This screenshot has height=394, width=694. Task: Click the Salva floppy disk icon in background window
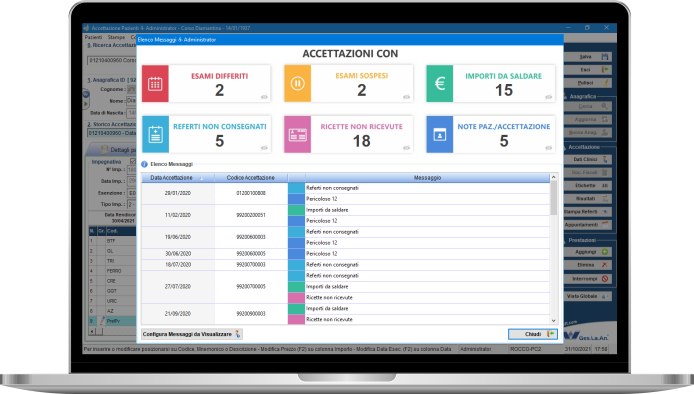605,57
